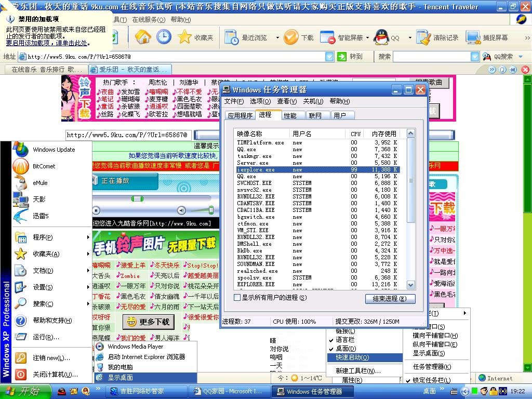Click 我的电脑 in quick launch list
532x399 pixels.
coord(146,367)
